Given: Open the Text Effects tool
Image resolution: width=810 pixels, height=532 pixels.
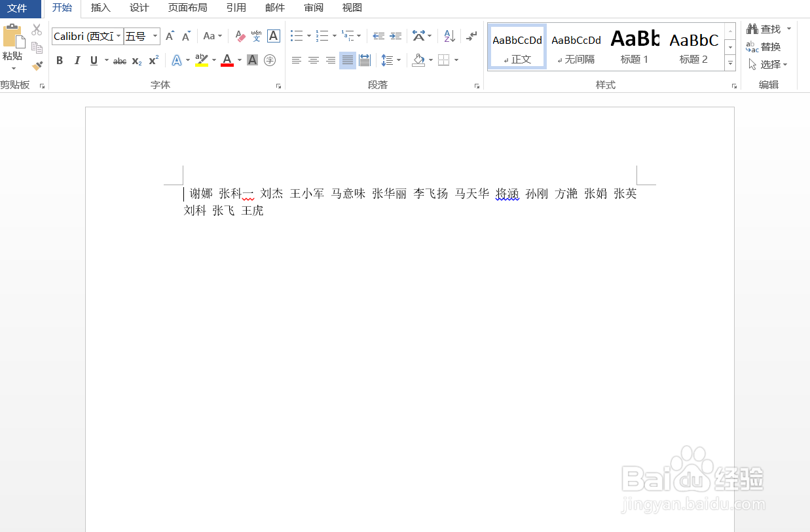Looking at the screenshot, I should click(x=177, y=60).
